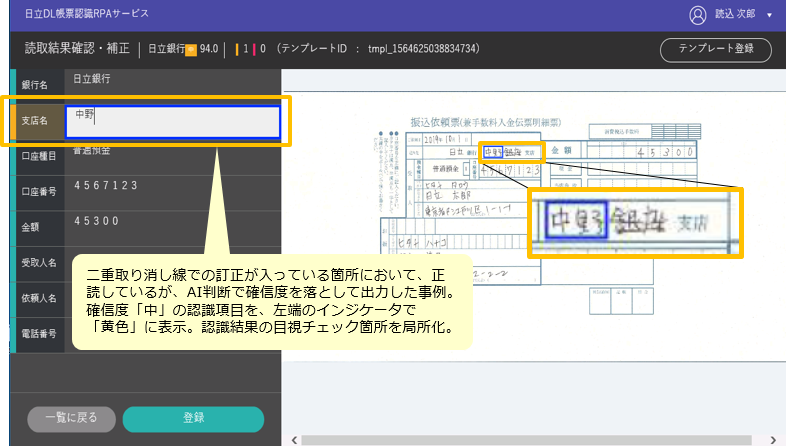Click the user profile avatar icon

(x=698, y=15)
